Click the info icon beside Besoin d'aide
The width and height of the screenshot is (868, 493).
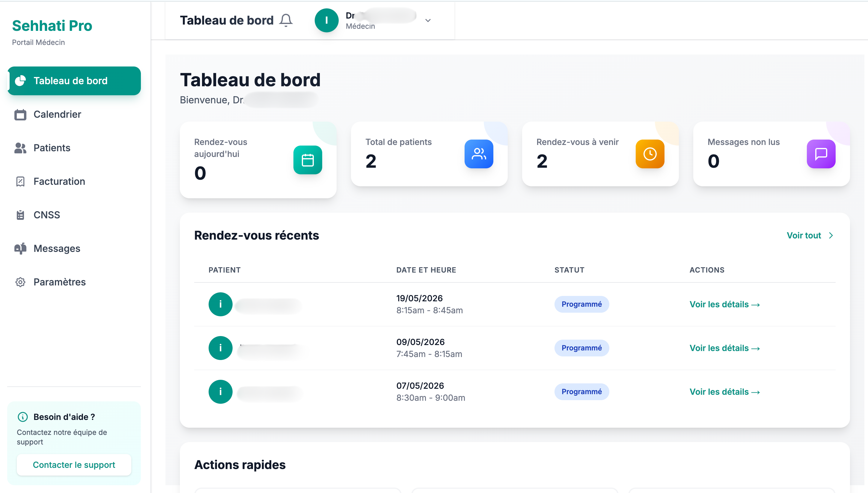coord(23,417)
